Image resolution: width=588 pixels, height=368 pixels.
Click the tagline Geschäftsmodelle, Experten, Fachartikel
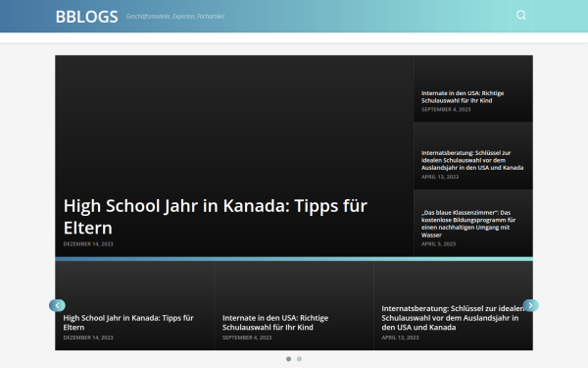pos(175,16)
